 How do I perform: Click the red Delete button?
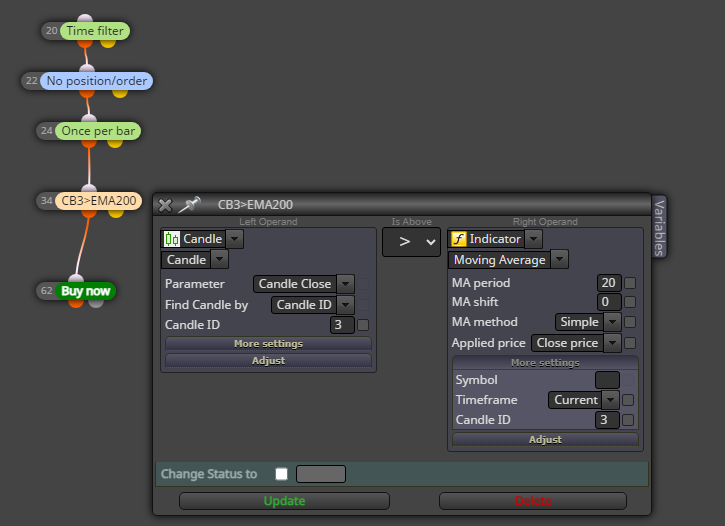(533, 501)
